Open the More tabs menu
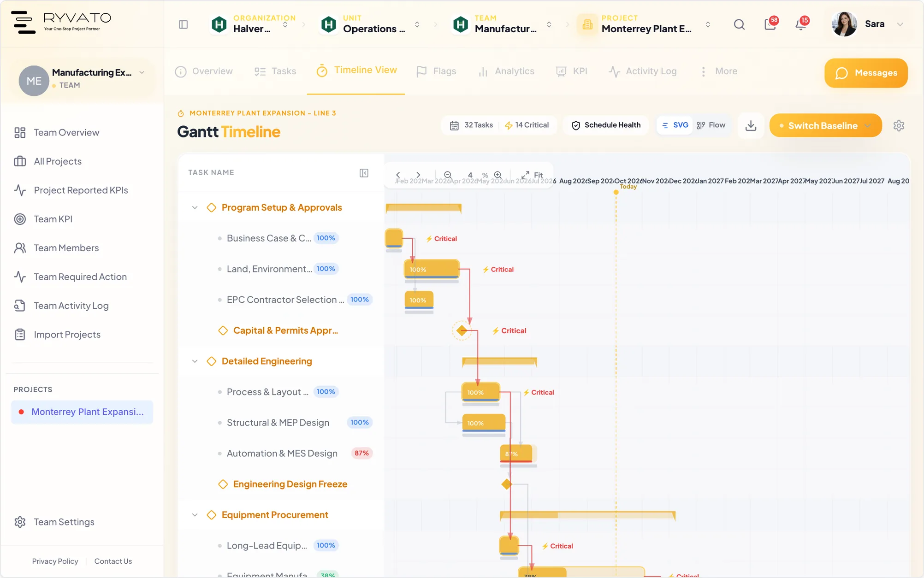This screenshot has height=578, width=924. pyautogui.click(x=719, y=71)
